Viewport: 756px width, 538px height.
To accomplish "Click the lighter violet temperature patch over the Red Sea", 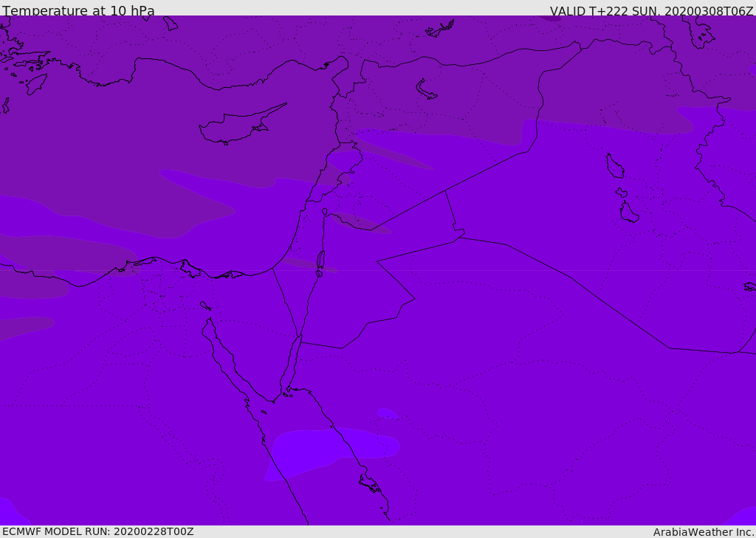I will [333, 452].
